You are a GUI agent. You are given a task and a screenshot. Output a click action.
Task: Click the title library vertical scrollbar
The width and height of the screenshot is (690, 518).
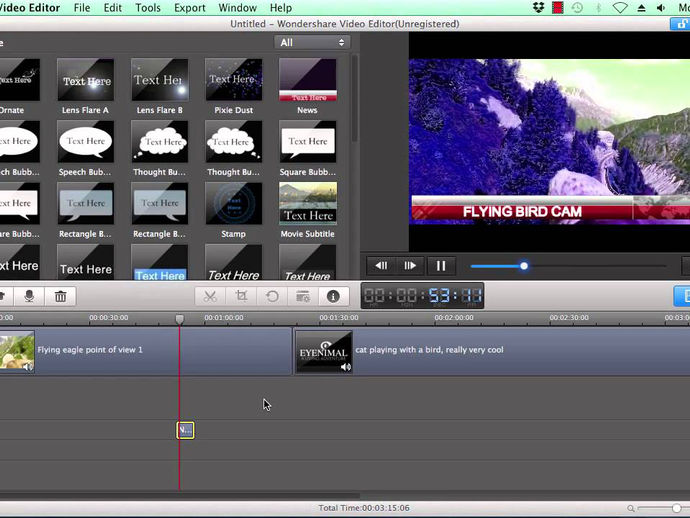point(354,98)
